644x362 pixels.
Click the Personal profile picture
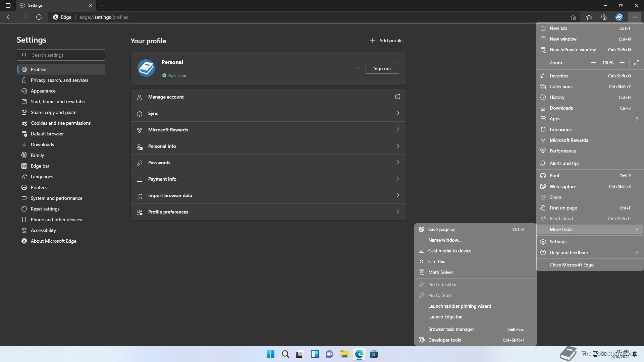tap(146, 68)
